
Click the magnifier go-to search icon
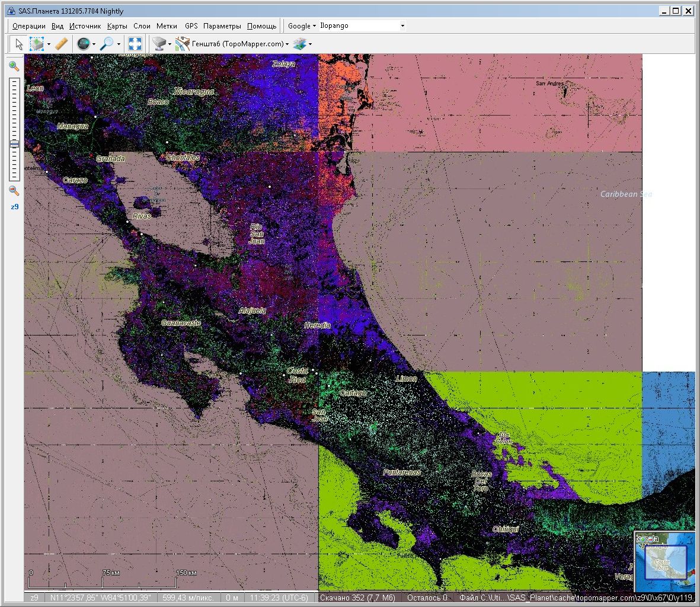pos(107,44)
